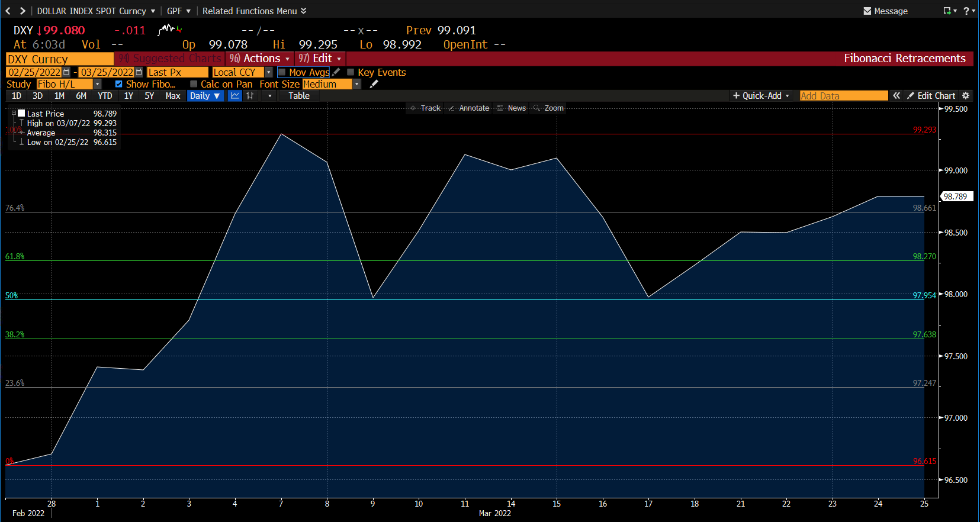Enable the Mov Avgs checkbox
980x522 pixels.
coord(282,72)
